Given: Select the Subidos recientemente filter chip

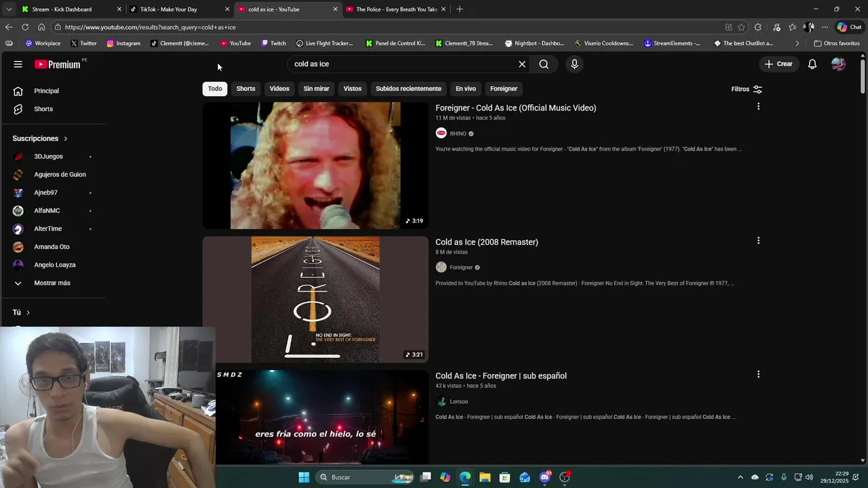Looking at the screenshot, I should pos(408,89).
